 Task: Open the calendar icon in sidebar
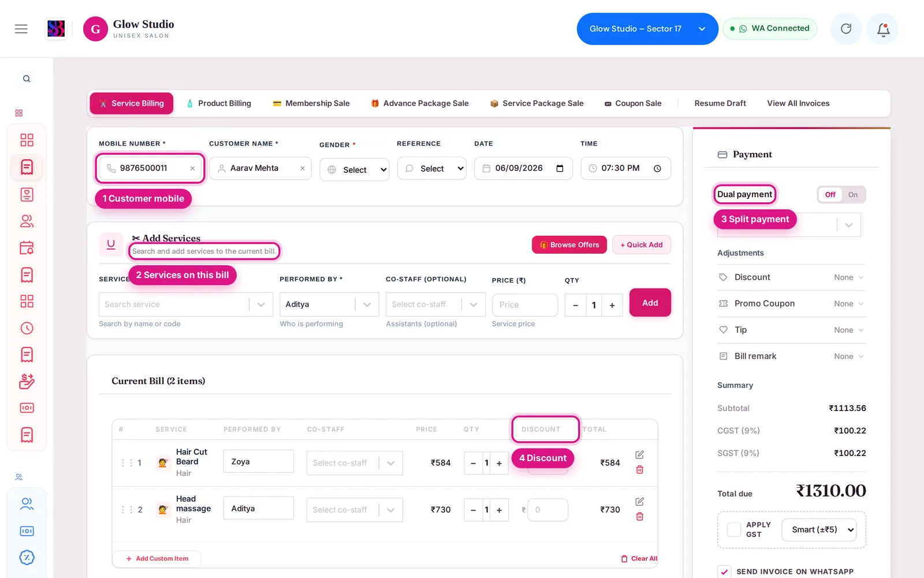(x=27, y=248)
